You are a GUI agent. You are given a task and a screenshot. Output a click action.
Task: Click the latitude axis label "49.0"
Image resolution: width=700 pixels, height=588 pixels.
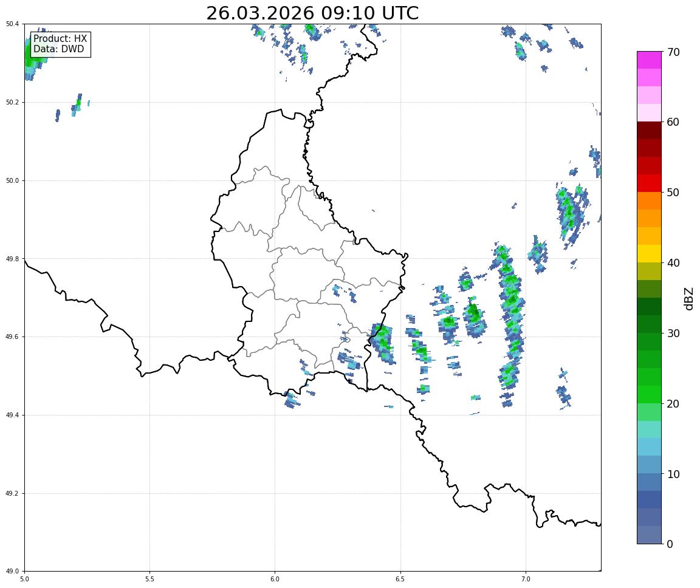pos(12,572)
